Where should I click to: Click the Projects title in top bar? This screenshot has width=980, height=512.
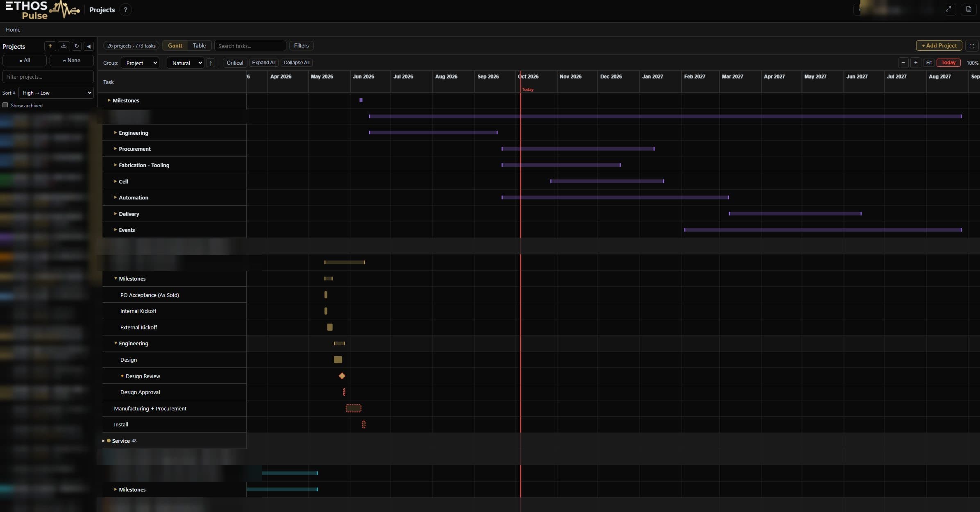(x=102, y=10)
